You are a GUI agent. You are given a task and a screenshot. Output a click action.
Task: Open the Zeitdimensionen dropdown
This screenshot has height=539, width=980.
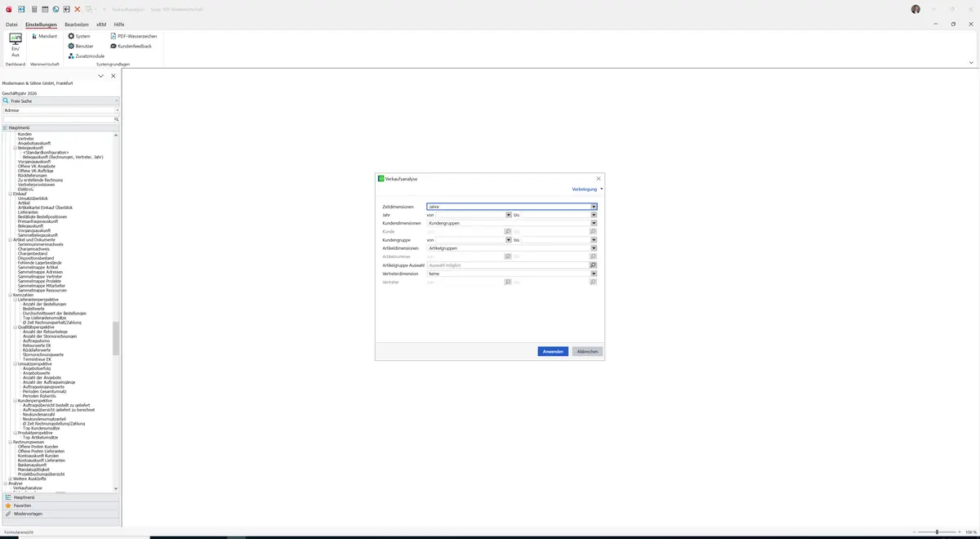[594, 207]
